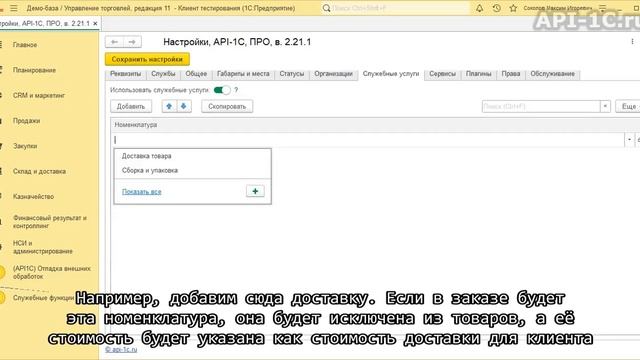Open the Планирование section

click(x=34, y=70)
